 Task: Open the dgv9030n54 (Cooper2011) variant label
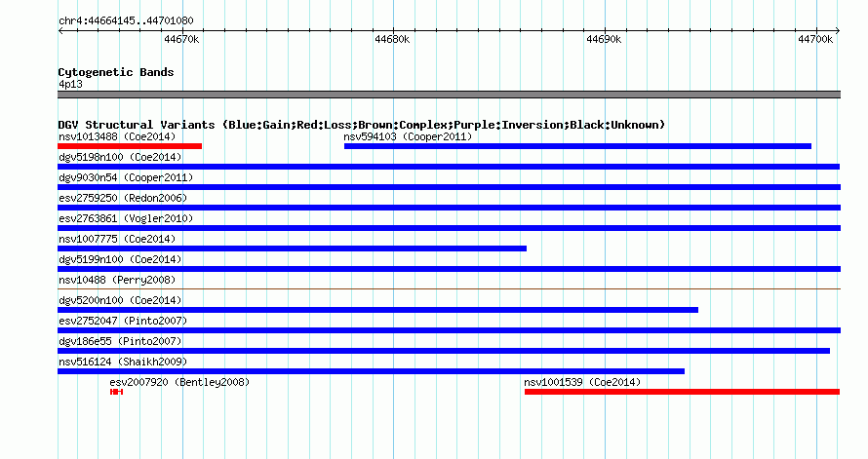click(x=126, y=177)
